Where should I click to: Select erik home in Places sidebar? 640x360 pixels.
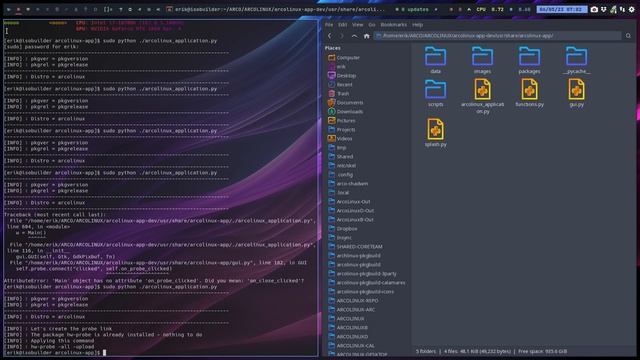(x=337, y=67)
